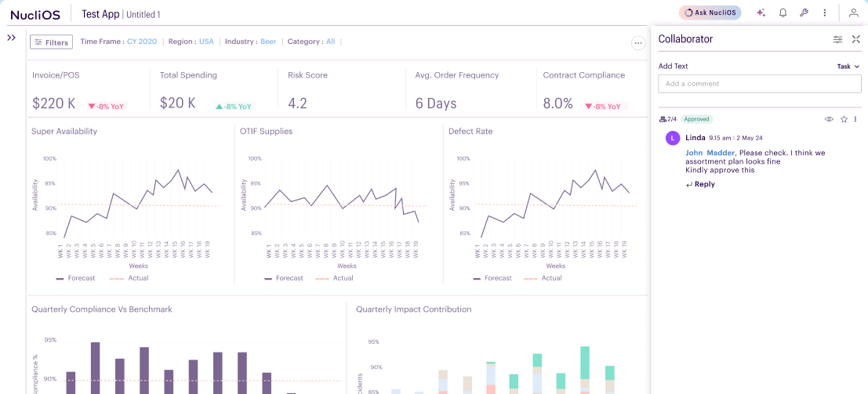Image resolution: width=868 pixels, height=394 pixels.
Task: Toggle Actual legend in Defect Rate chart
Action: pos(545,278)
